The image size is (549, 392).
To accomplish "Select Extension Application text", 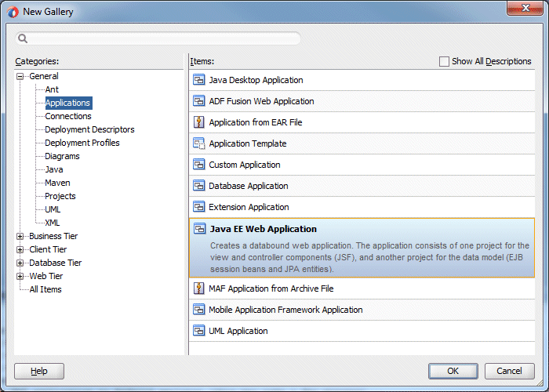I will 249,207.
